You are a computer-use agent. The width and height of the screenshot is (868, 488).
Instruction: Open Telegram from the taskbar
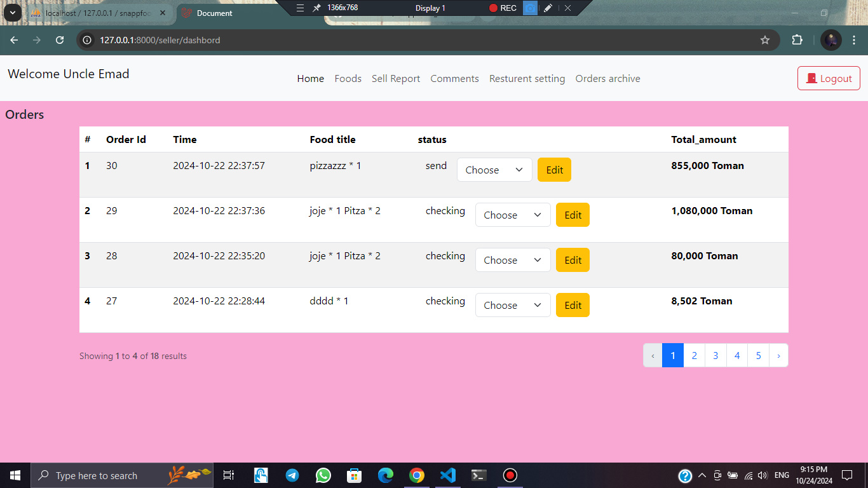click(x=292, y=475)
